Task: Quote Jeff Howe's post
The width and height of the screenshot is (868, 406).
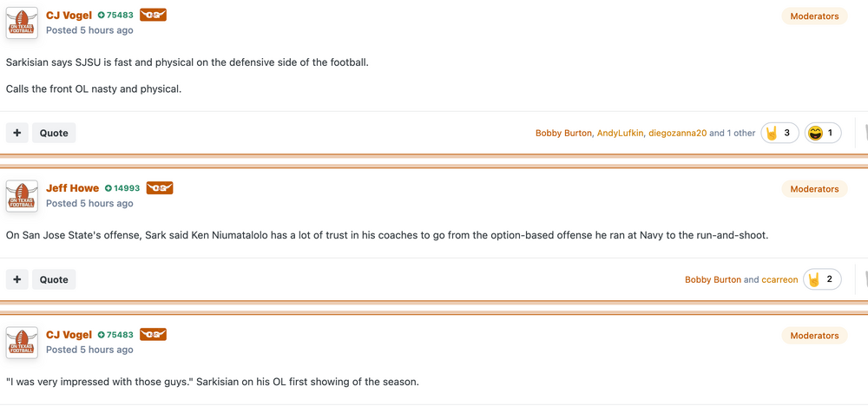Action: (54, 279)
